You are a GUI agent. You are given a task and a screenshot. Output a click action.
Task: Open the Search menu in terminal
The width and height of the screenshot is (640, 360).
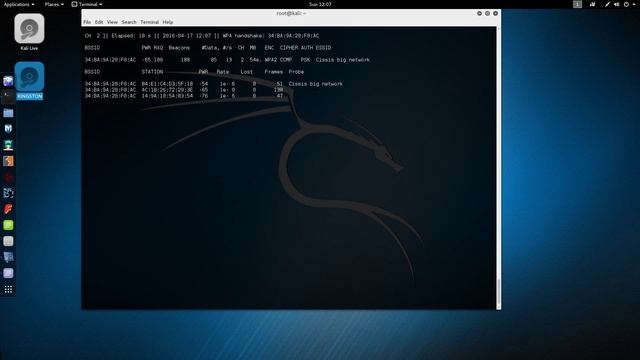(129, 22)
